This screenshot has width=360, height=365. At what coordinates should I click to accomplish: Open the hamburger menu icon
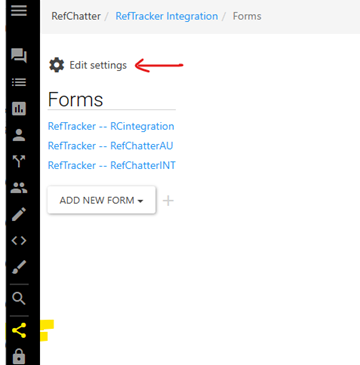pos(19,10)
